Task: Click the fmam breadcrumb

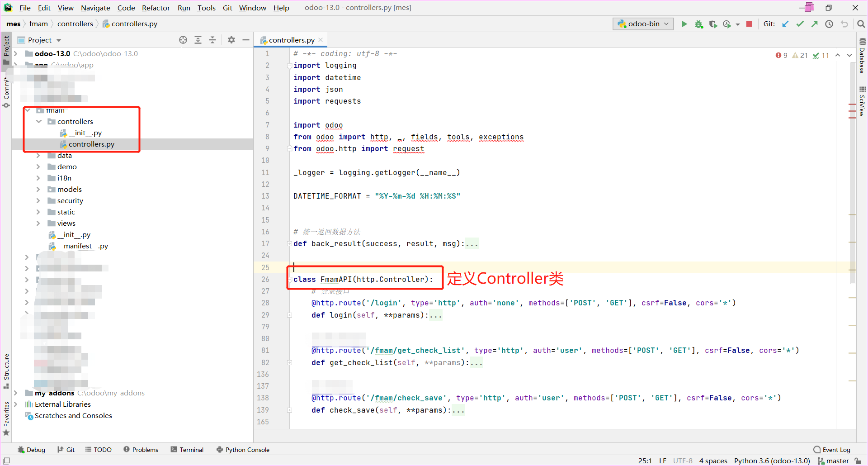Action: coord(38,24)
